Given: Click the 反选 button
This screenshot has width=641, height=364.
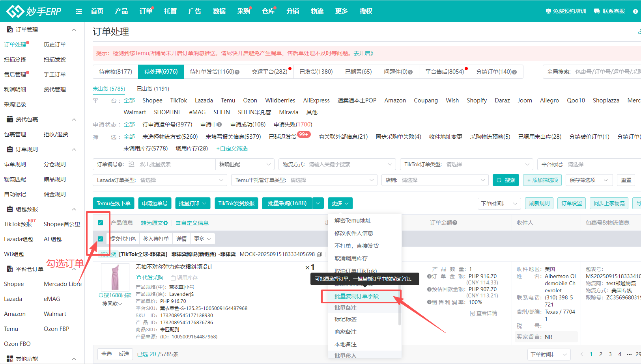Looking at the screenshot, I should [124, 354].
